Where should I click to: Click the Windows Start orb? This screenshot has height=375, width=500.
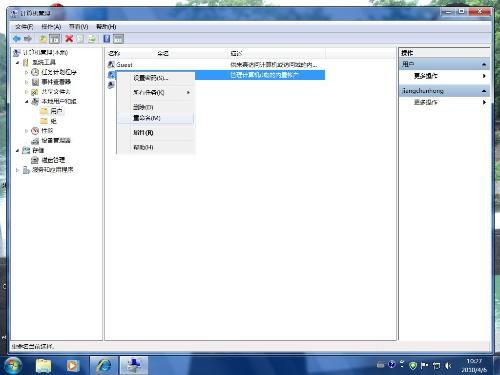[13, 365]
